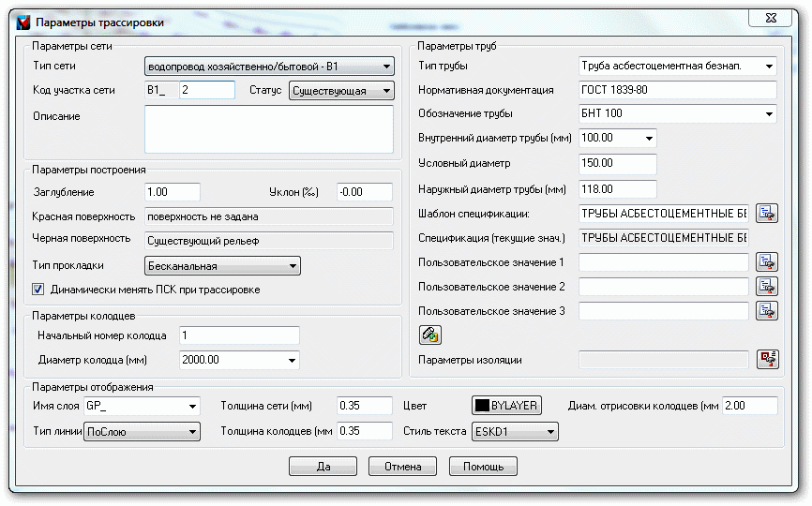This screenshot has height=506, width=812.
Task: Expand the Стиль текста ESKD1 dropdown
Action: (x=515, y=431)
